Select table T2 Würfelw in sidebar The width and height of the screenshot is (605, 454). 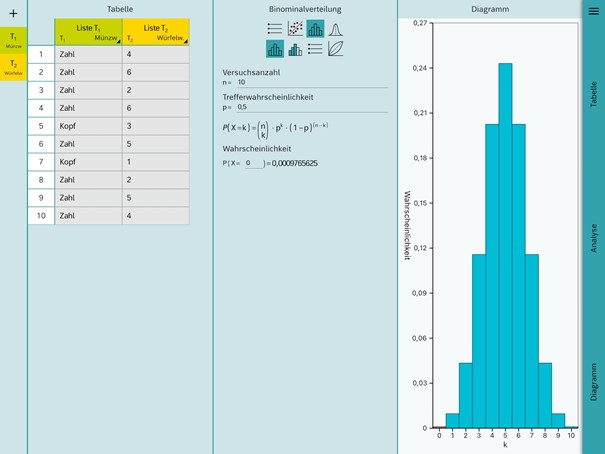click(x=13, y=68)
